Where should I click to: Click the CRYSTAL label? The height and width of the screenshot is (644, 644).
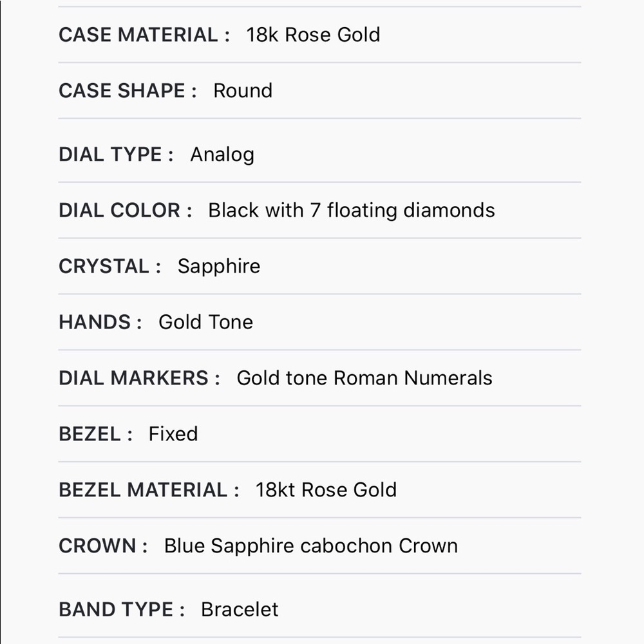pos(110,266)
